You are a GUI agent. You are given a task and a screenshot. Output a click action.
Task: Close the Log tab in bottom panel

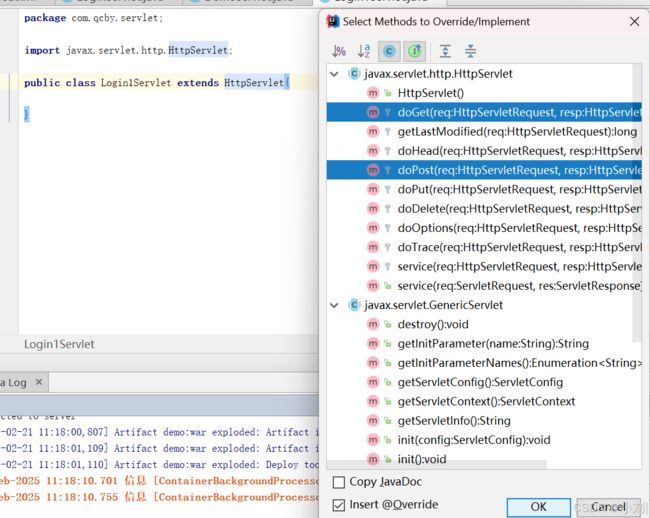tap(39, 382)
